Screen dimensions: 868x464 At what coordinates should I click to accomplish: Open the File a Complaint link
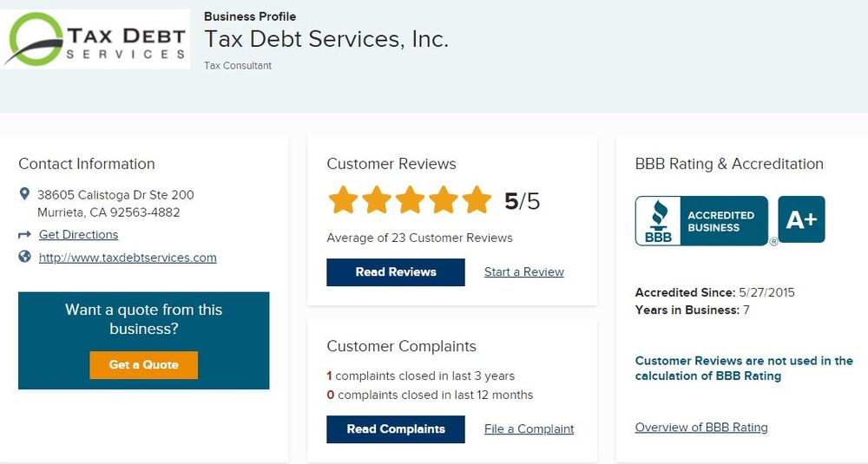pyautogui.click(x=529, y=428)
